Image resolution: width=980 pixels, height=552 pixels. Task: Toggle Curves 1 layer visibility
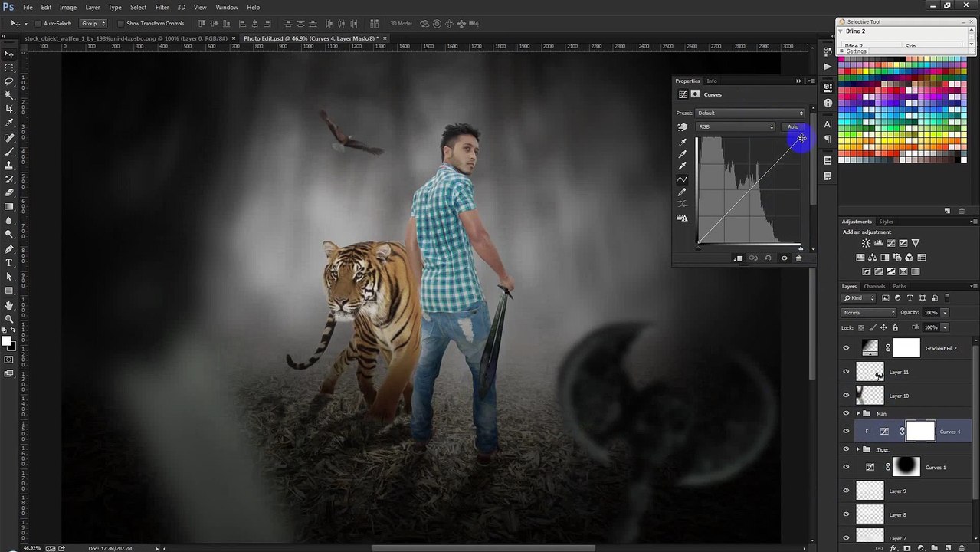point(846,467)
